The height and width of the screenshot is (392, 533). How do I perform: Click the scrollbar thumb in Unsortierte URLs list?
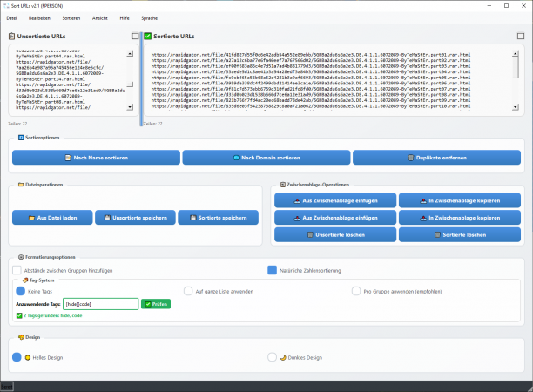(x=130, y=84)
